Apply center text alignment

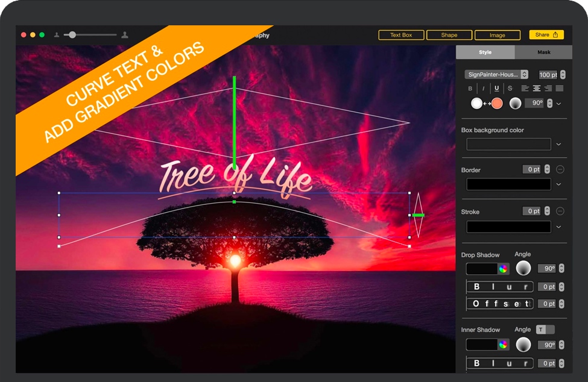tap(537, 89)
